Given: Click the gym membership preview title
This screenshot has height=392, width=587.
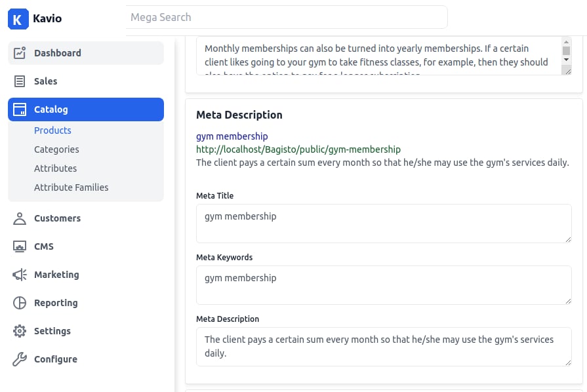Looking at the screenshot, I should 232,136.
